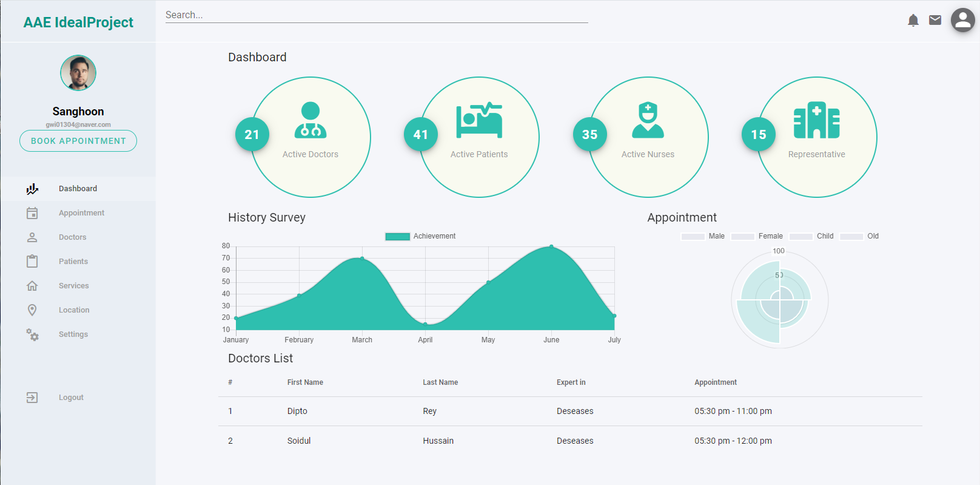Click the Active Patients bed icon
Screen dimensions: 980x485
pos(479,120)
